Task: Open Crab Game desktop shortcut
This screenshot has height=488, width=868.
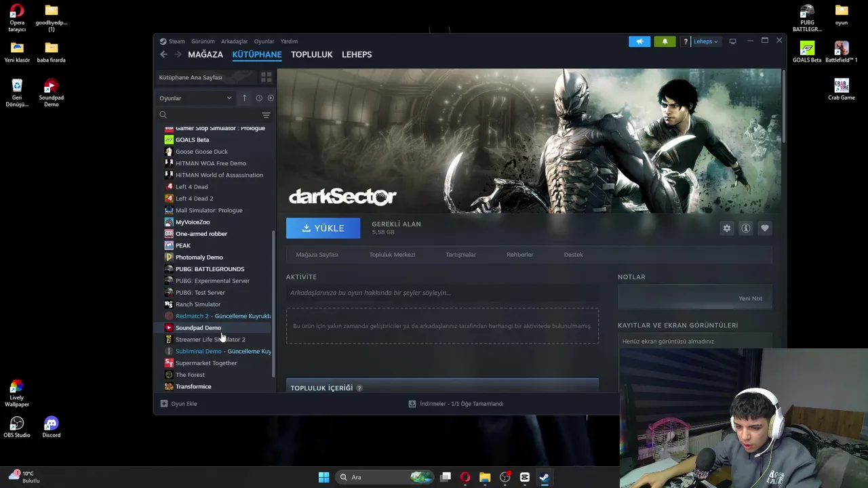Action: point(842,89)
